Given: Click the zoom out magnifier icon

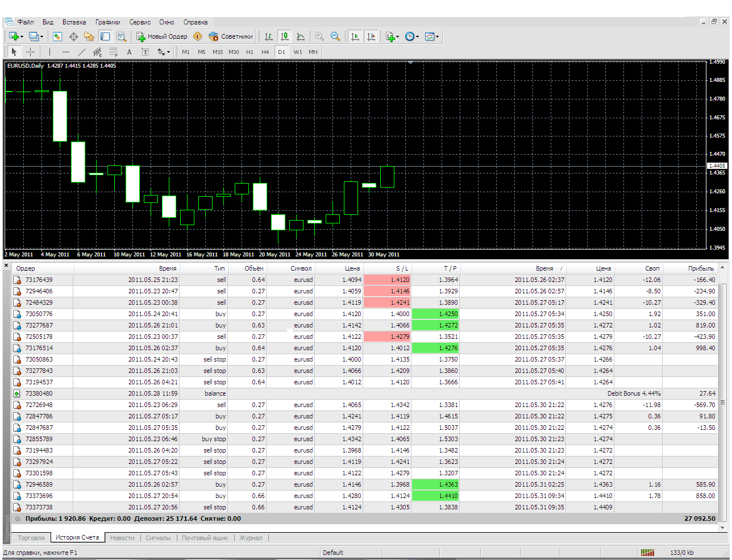Looking at the screenshot, I should click(335, 36).
